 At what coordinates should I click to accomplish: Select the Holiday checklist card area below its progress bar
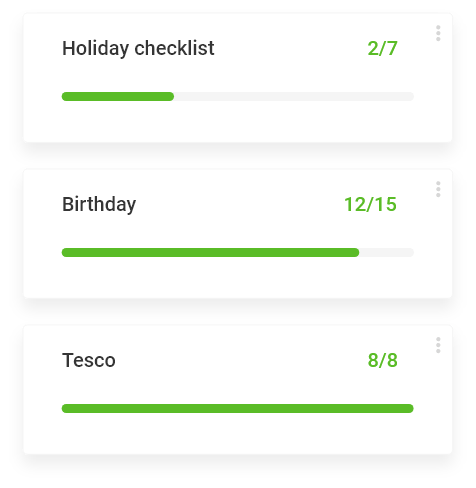click(238, 122)
